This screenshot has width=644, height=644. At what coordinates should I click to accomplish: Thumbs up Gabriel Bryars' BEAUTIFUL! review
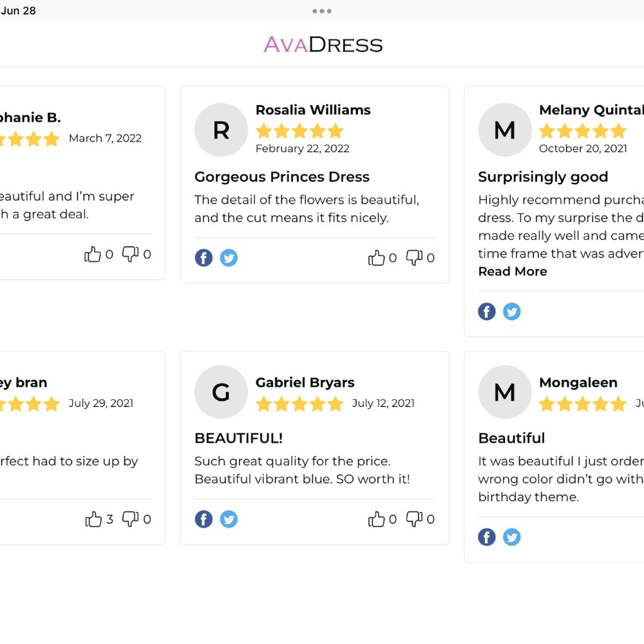coord(376,519)
